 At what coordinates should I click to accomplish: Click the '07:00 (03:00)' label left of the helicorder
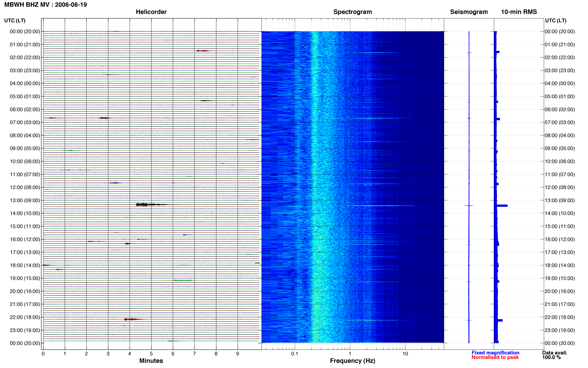25,122
